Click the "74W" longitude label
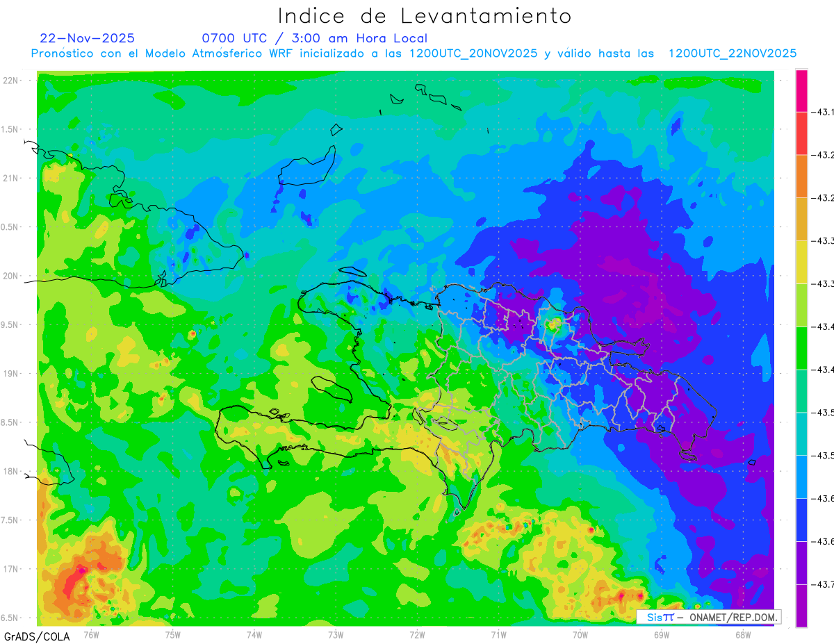 (254, 634)
